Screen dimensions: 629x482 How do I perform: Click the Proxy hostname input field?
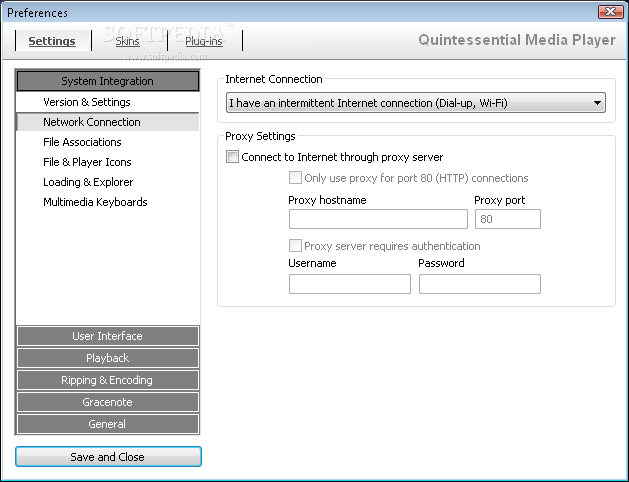378,219
